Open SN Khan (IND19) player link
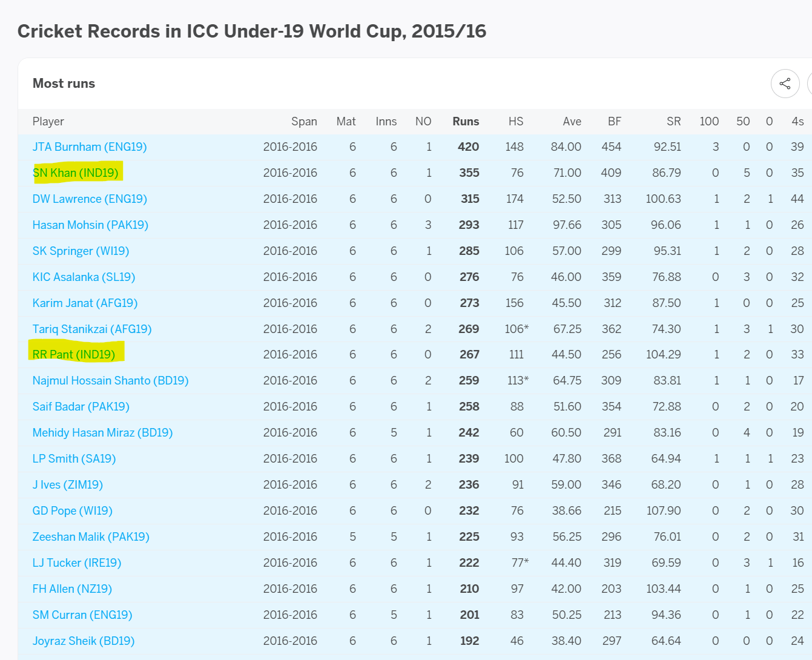The height and width of the screenshot is (660, 812). click(x=76, y=173)
